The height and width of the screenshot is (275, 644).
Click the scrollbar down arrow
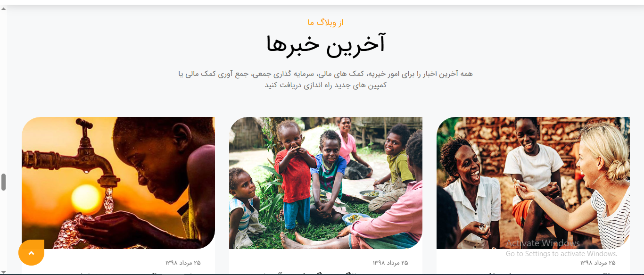point(3,271)
